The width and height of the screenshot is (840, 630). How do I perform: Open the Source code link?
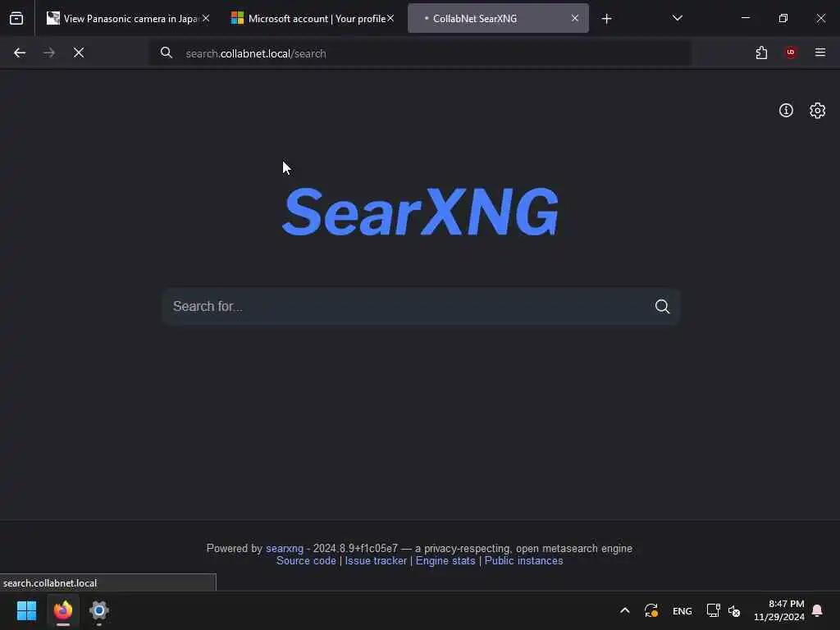click(306, 561)
